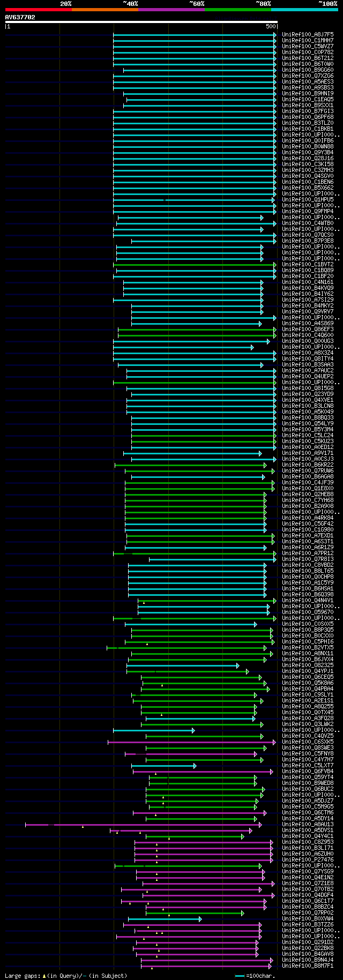Select the UniRef100_Q7R8I3 label
The height and width of the screenshot is (980, 343).
308,559
